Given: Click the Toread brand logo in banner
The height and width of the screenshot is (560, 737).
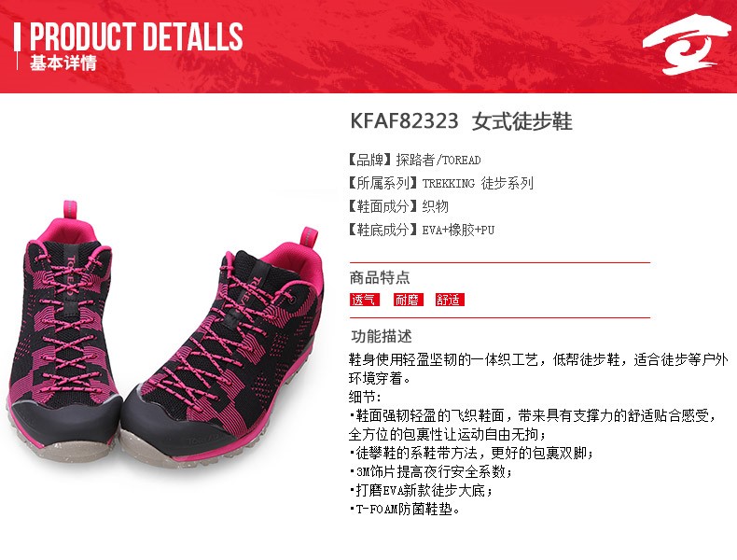Looking at the screenshot, I should click(686, 45).
